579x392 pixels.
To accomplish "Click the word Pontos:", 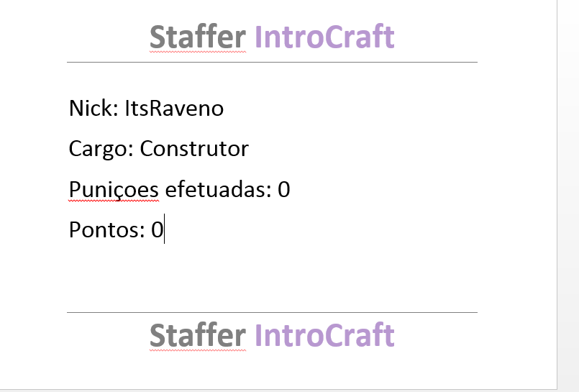I will [106, 229].
